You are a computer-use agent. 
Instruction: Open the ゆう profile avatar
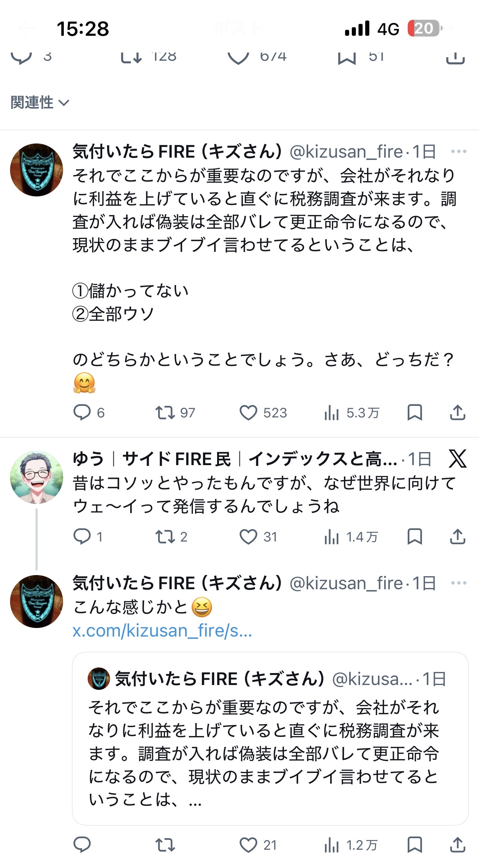point(37,477)
